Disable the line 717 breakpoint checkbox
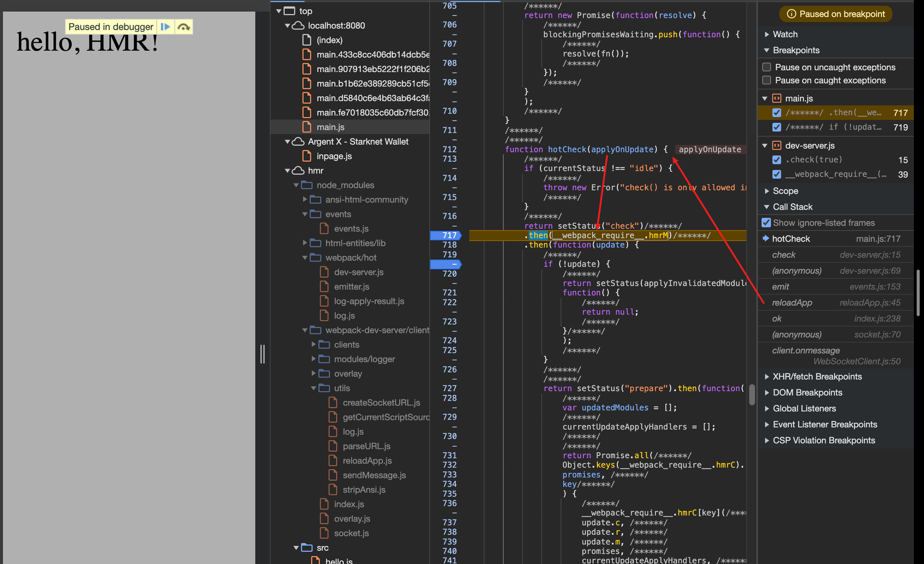 [x=777, y=113]
